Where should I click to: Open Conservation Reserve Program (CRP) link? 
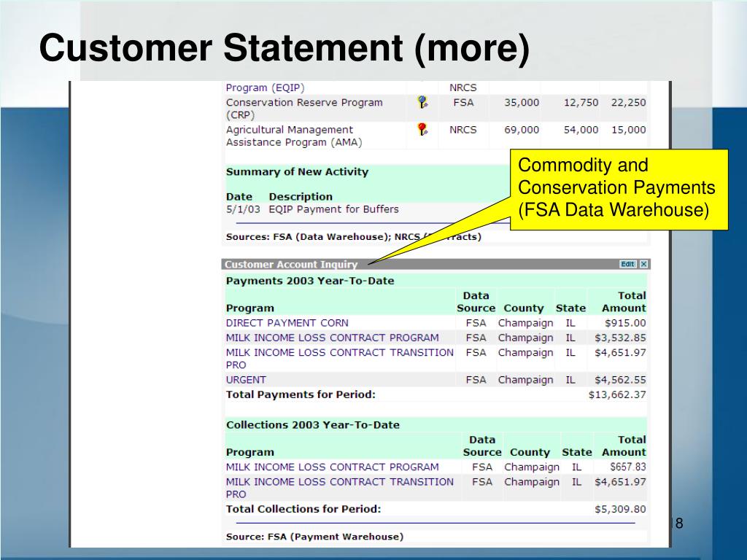[x=304, y=109]
